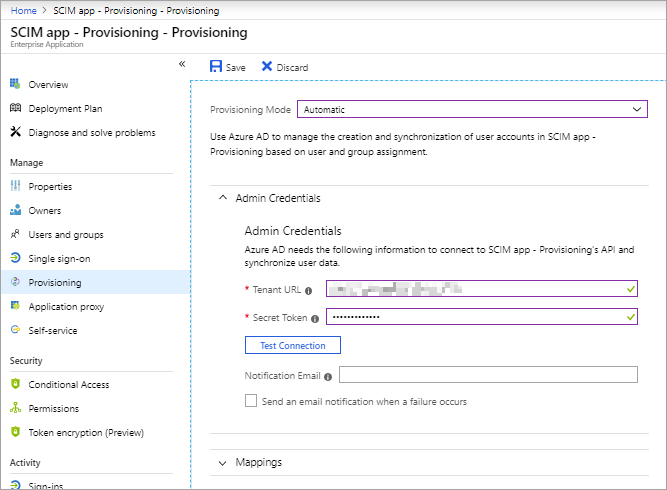667x490 pixels.
Task: Click the Secret Token info icon
Action: [315, 319]
